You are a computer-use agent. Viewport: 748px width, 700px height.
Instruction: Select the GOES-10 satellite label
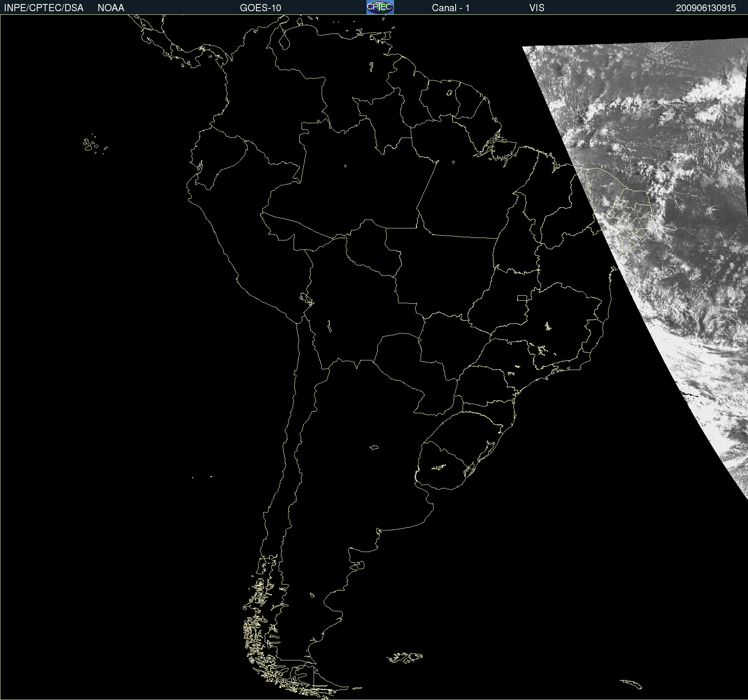click(x=260, y=8)
